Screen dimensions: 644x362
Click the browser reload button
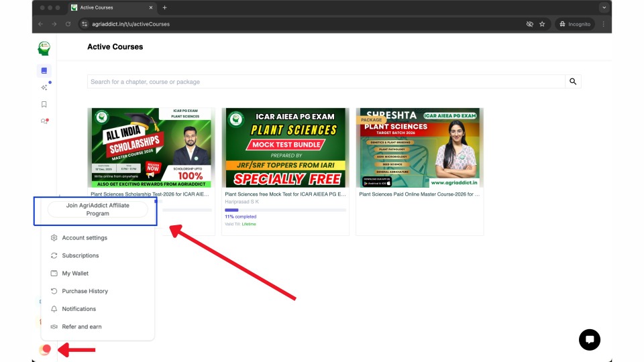point(68,24)
